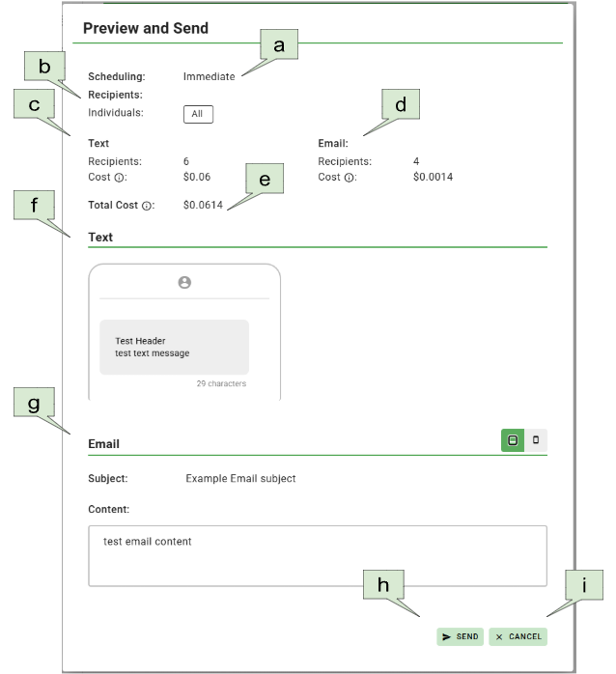Viewport: 616px width, 674px height.
Task: Click callout marker h
Action: click(x=383, y=584)
